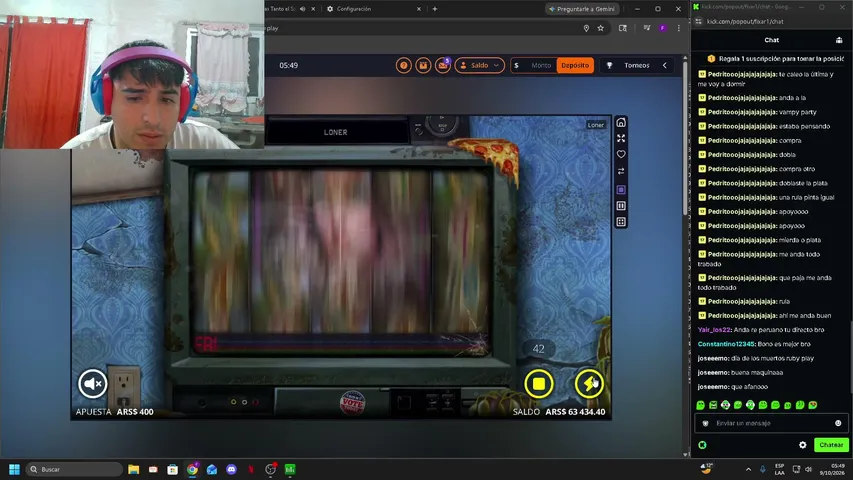This screenshot has width=853, height=480.
Task: Open Microsoft Store from taskbar
Action: coord(172,469)
